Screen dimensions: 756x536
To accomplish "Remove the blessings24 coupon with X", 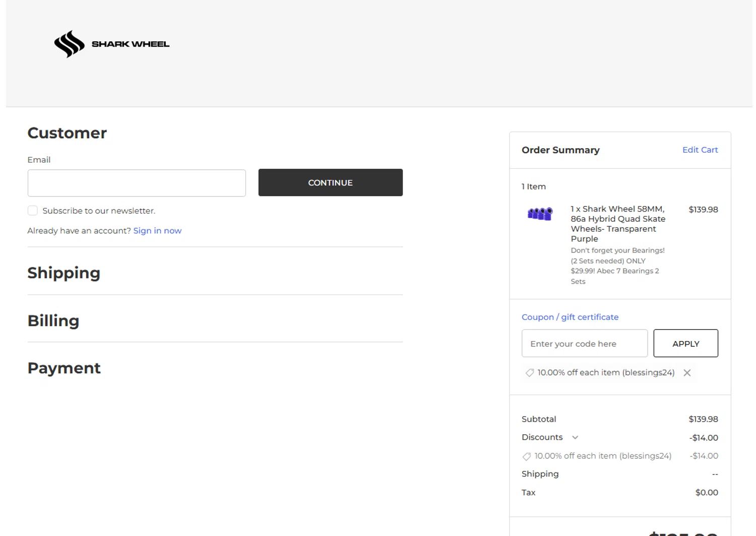I will [687, 373].
